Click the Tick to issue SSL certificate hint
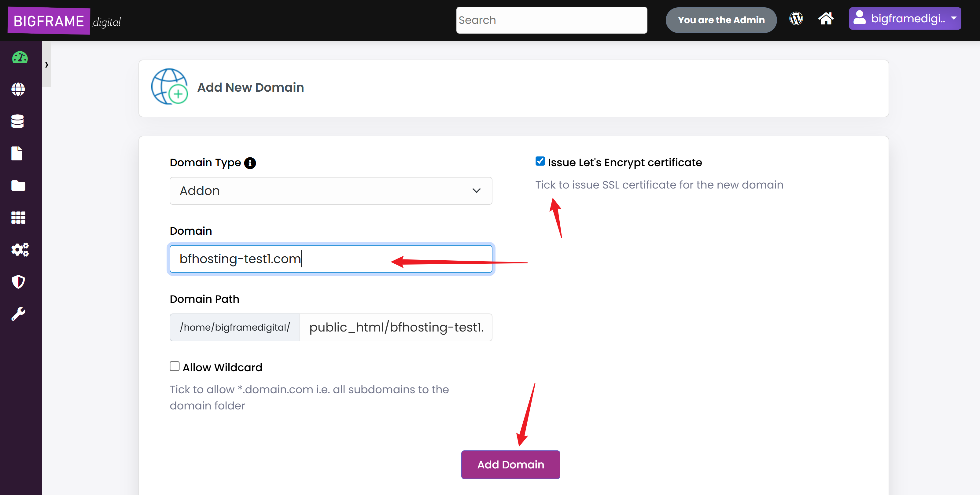The image size is (980, 495). coord(659,185)
